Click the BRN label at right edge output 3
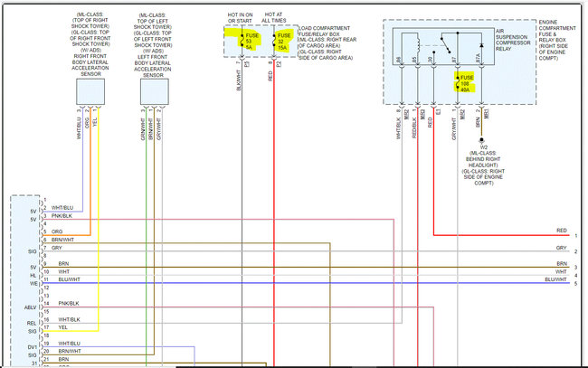Image resolution: width=588 pixels, height=368 pixels. (x=562, y=264)
